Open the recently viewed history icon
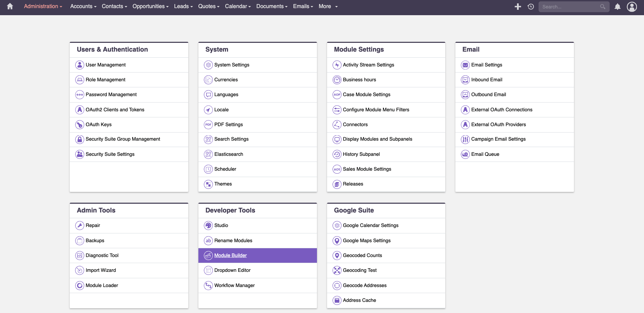The height and width of the screenshot is (313, 644). tap(530, 6)
